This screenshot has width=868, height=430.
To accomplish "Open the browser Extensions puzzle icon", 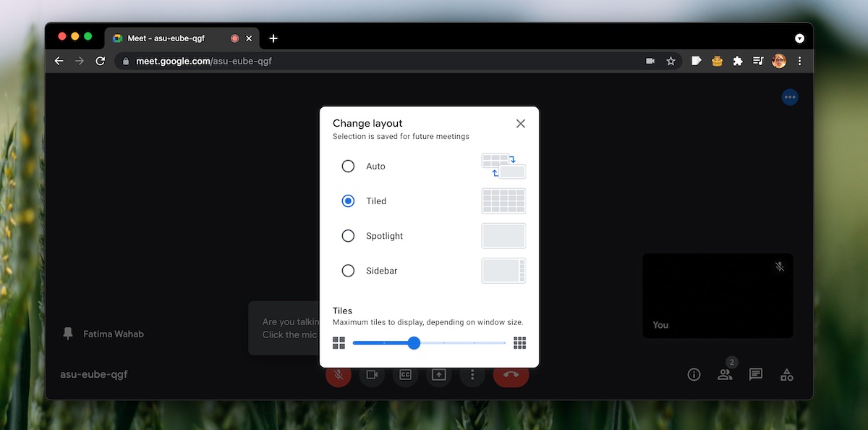I will (738, 62).
